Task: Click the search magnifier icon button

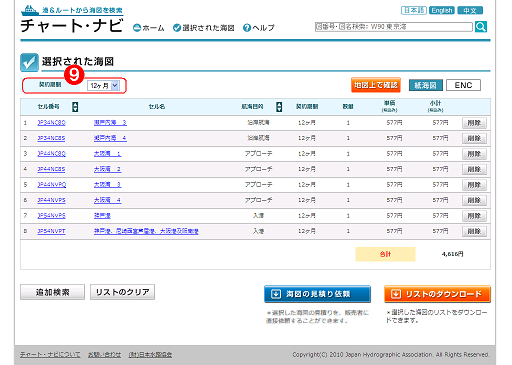Action: pyautogui.click(x=481, y=27)
